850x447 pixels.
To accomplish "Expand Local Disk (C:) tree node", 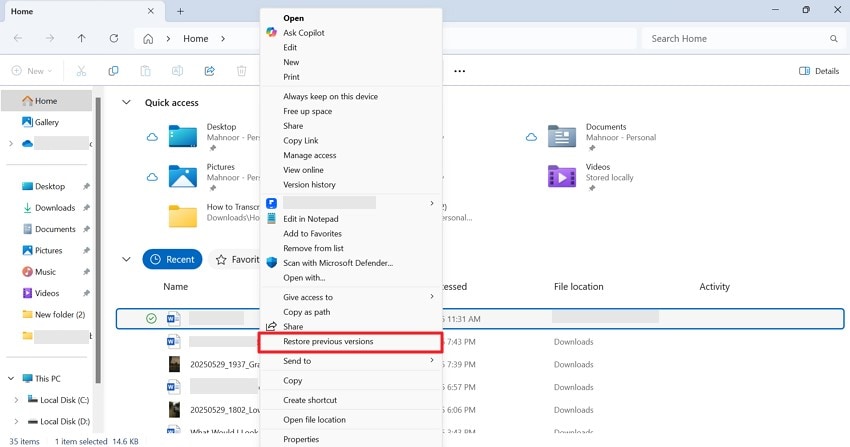I will coord(16,400).
